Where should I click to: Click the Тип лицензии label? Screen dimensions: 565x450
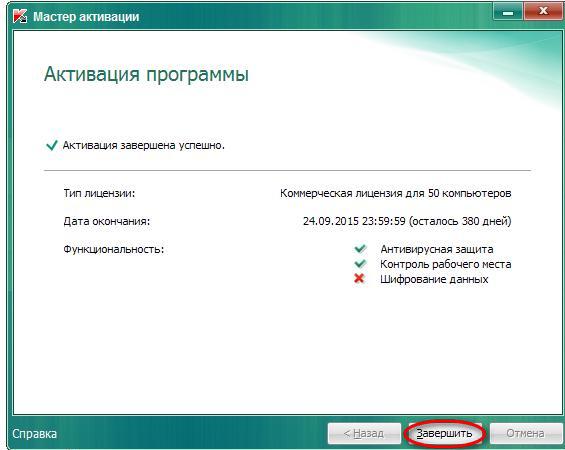click(x=99, y=193)
